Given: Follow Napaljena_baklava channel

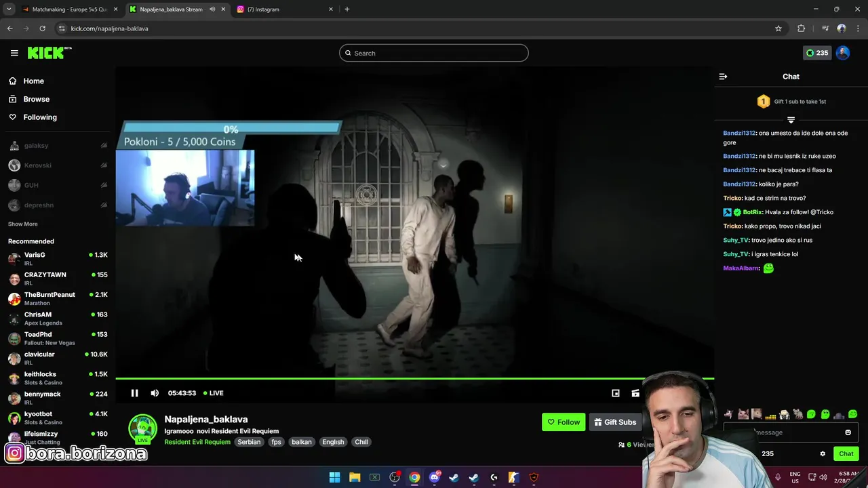Looking at the screenshot, I should 564,422.
